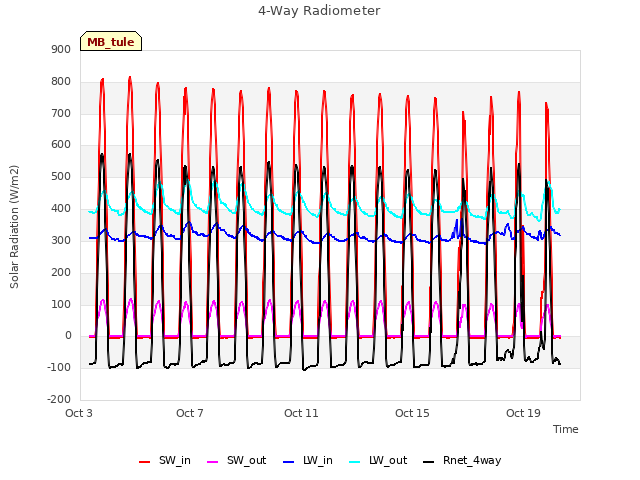Click the Oct 15 x-axis label

point(412,413)
